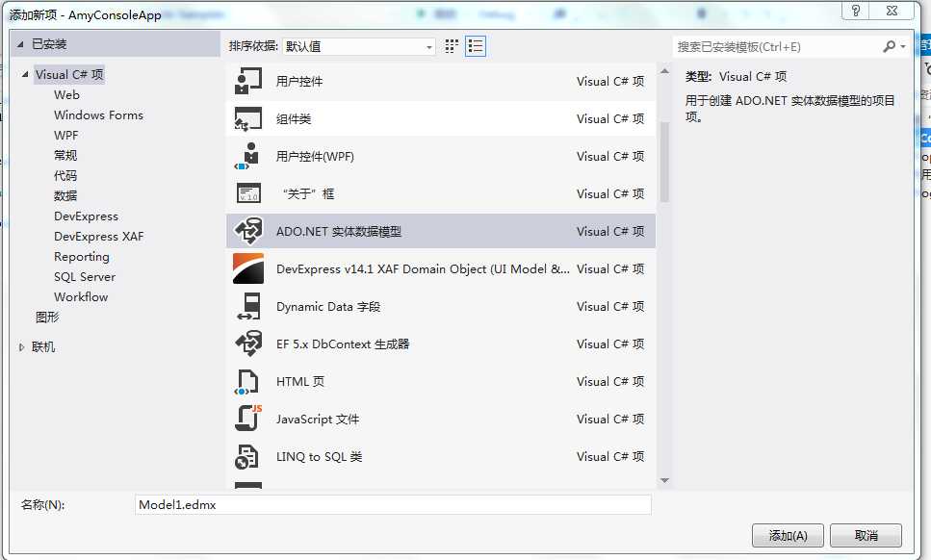
Task: Select the EF 5.x DbContext 生成器 icon
Action: coord(248,344)
